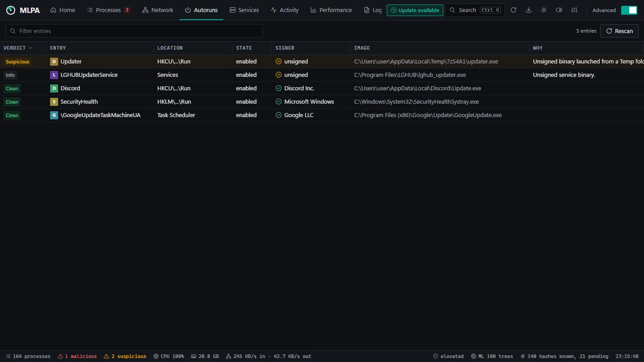Viewport: 644px width, 362px height.
Task: Select the LGHUBUpdaterService entry name
Action: click(x=89, y=75)
